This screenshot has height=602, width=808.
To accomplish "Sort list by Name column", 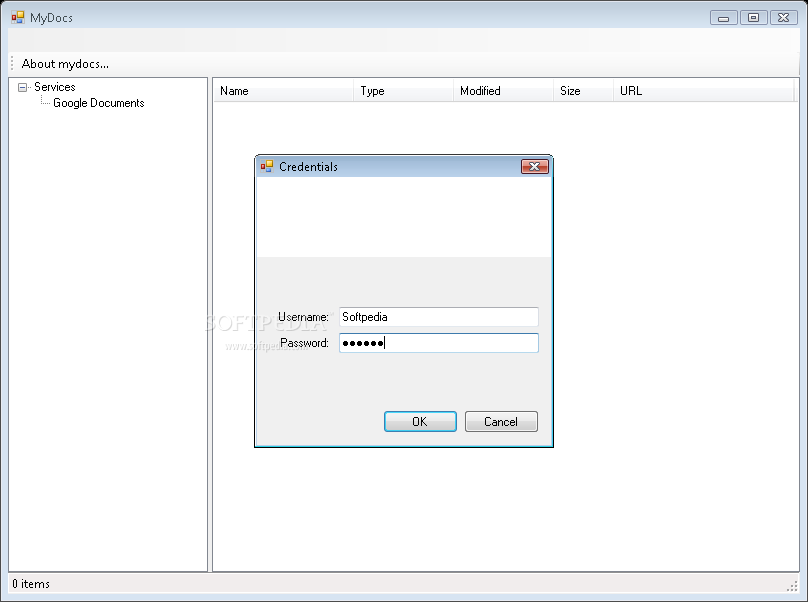I will tap(283, 91).
